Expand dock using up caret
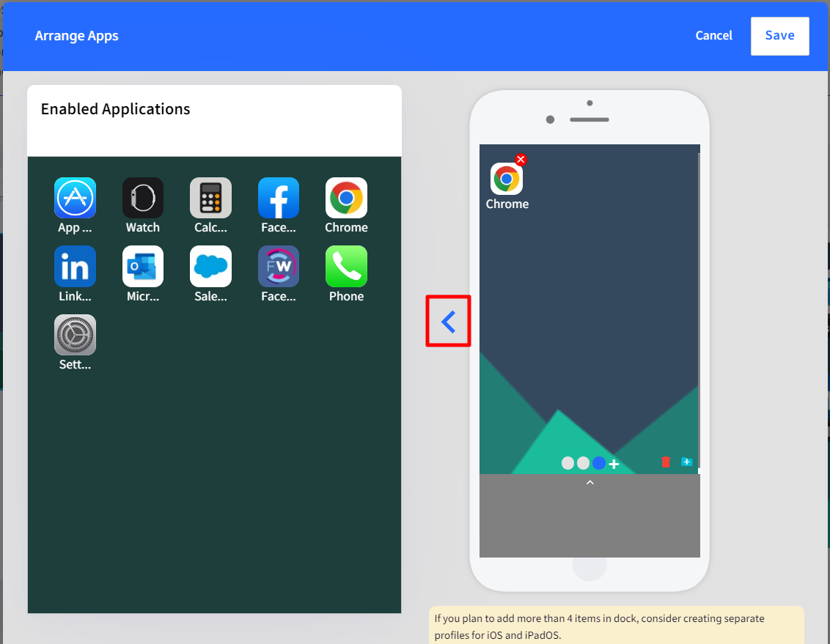Image resolution: width=830 pixels, height=644 pixels. tap(590, 482)
